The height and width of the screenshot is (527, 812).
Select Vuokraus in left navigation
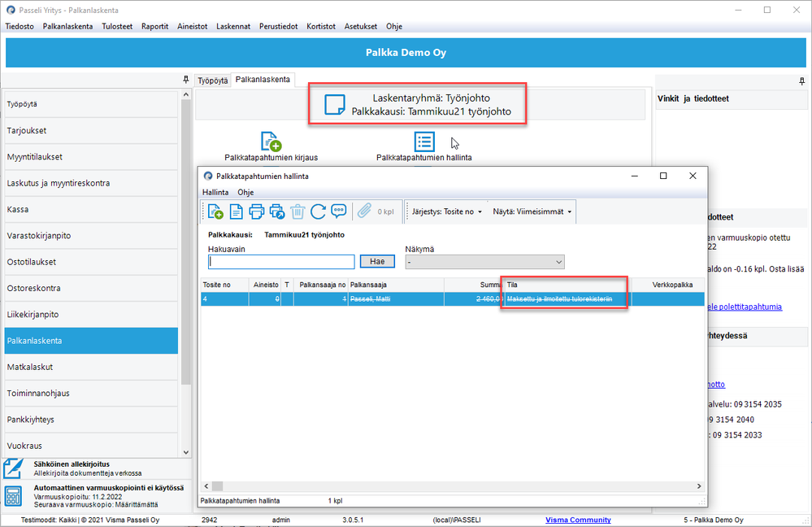91,446
